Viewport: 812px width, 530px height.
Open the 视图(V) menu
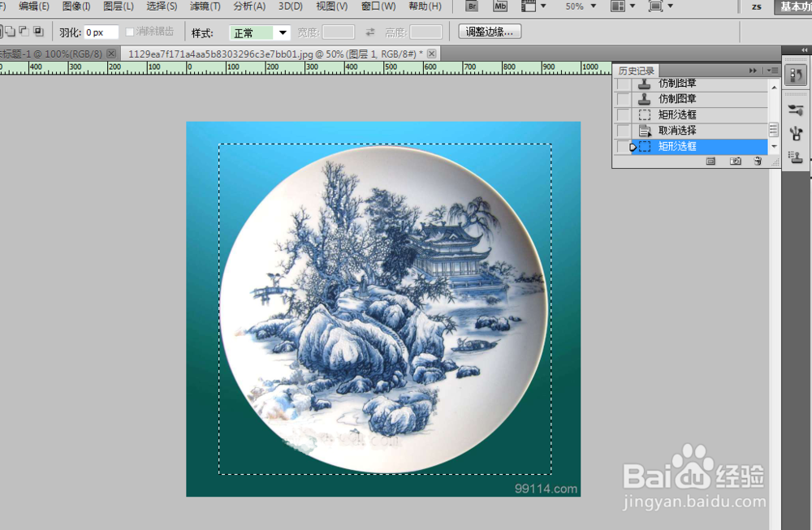(x=332, y=6)
